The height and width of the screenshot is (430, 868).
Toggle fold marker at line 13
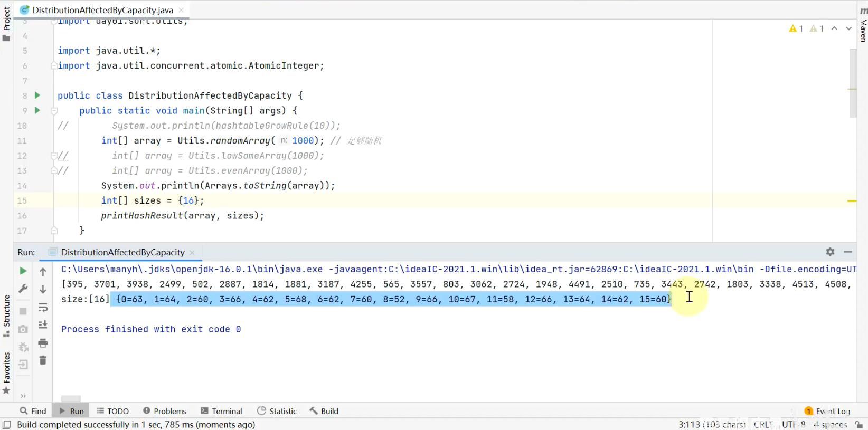(54, 170)
